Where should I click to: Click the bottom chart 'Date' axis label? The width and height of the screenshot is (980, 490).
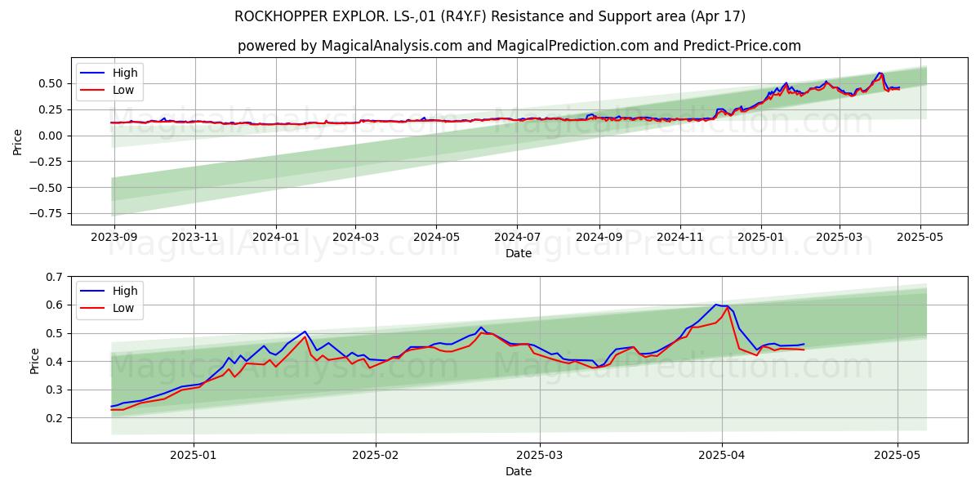point(519,471)
